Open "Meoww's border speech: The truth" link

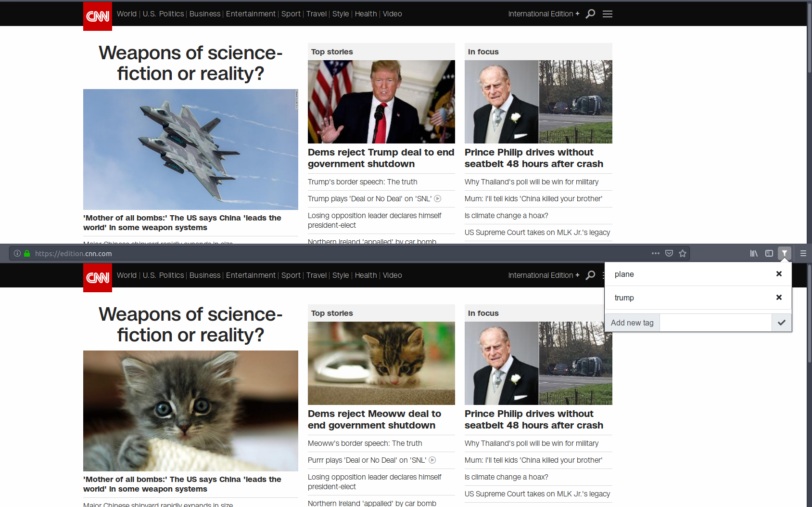[x=365, y=443]
